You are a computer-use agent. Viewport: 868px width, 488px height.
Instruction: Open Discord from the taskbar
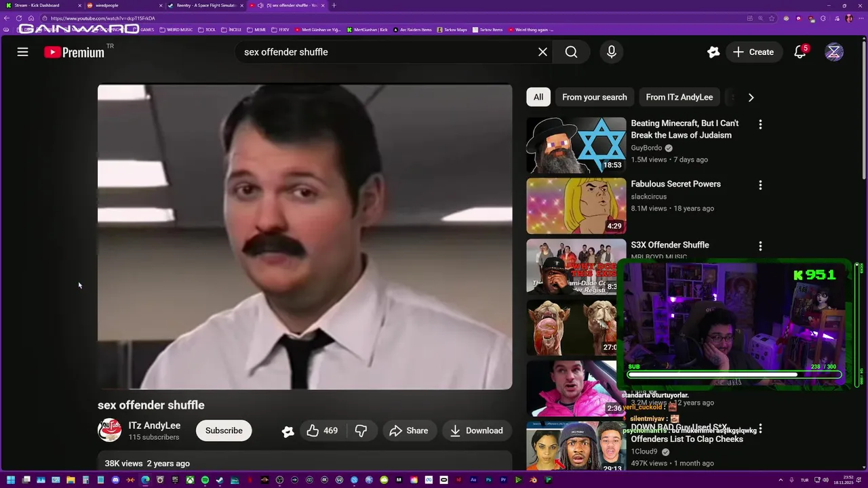pos(115,480)
